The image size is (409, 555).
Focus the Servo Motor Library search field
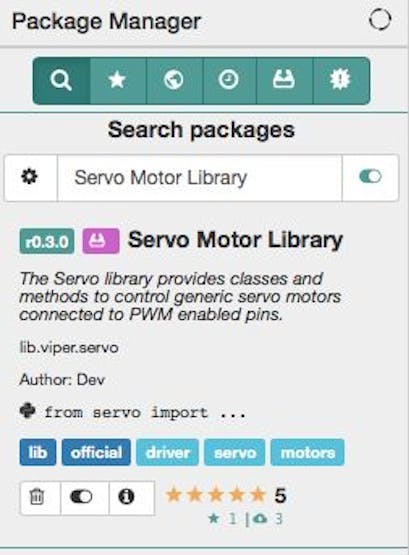coord(200,178)
